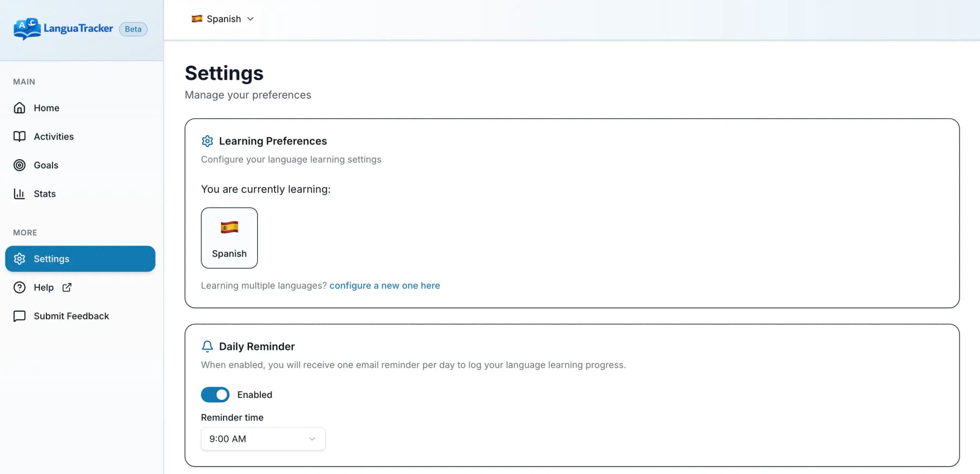Select the Home icon in the sidebar

(19, 108)
